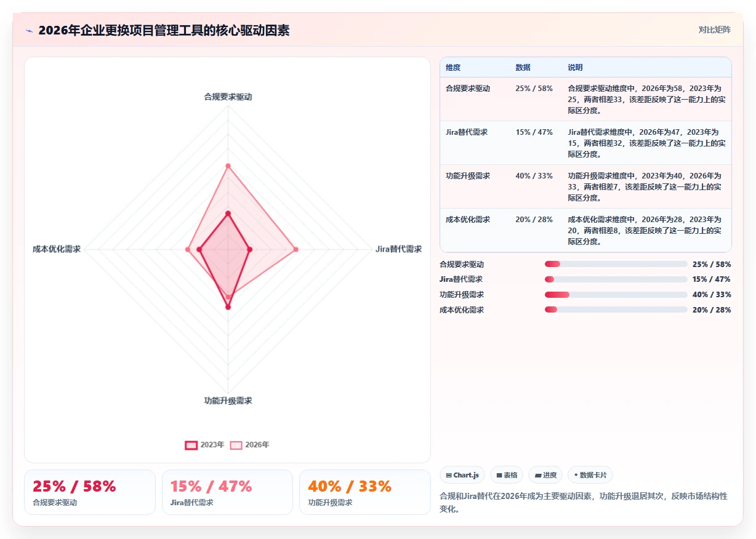Click progress value 20% / 28% beside bar
This screenshot has height=539, width=756.
pyautogui.click(x=712, y=309)
